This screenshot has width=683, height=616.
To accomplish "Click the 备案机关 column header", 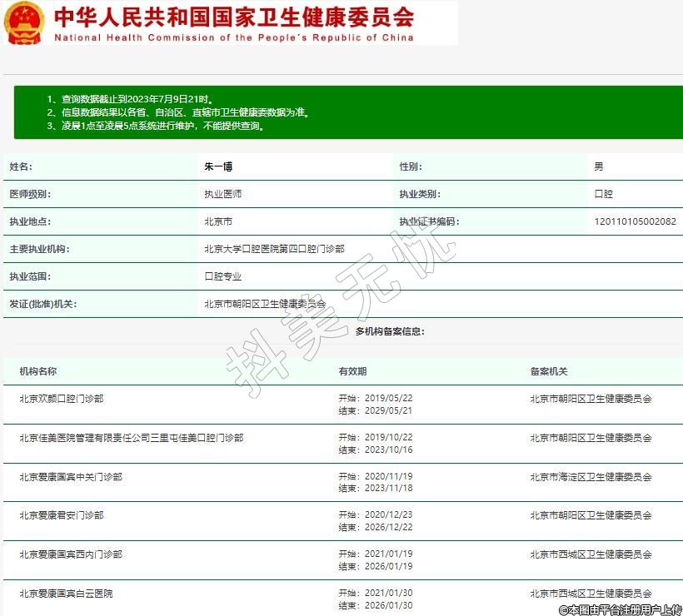I will (x=549, y=371).
